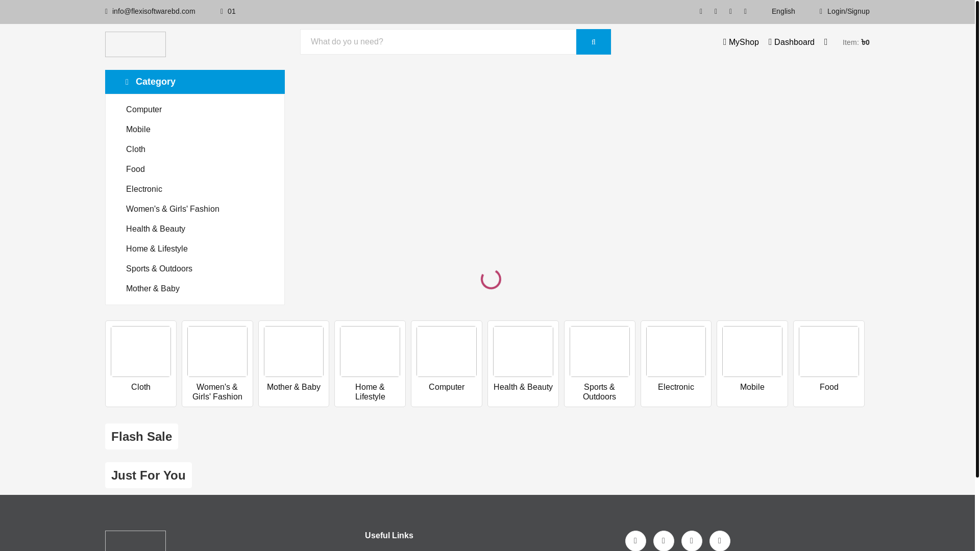980x551 pixels.
Task: Click the Flash Sale heading
Action: point(141,436)
